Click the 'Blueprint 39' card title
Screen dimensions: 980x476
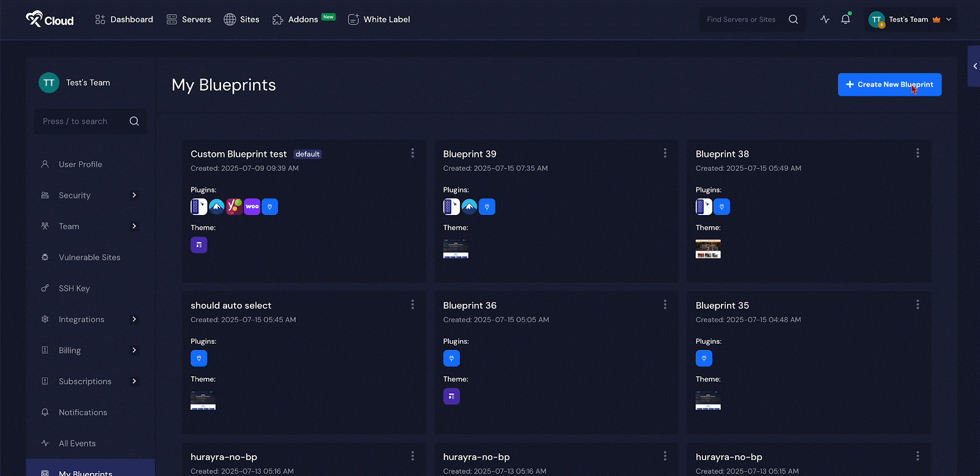[470, 154]
